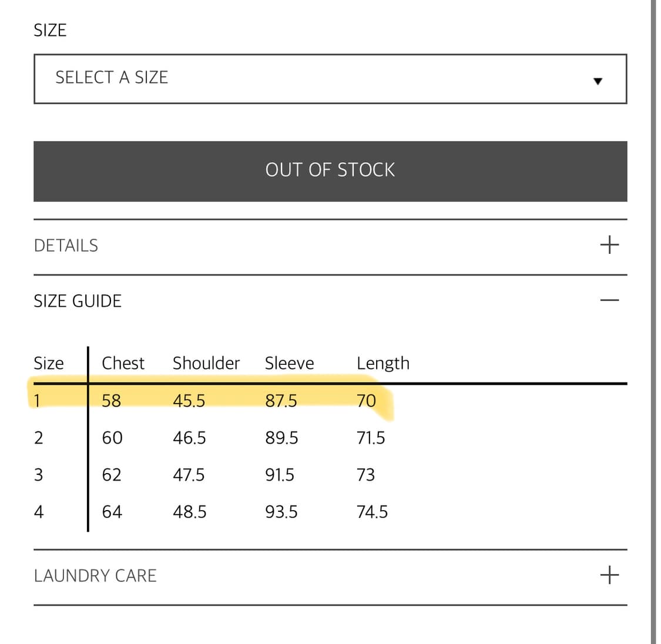Screen dimensions: 661x644
Task: Open the Laundry Care section header
Action: pos(95,576)
